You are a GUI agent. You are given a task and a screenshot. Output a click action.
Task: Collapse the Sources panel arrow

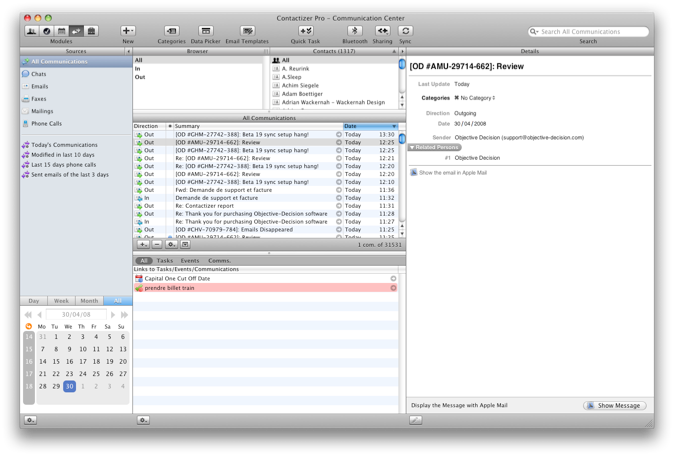pyautogui.click(x=128, y=51)
